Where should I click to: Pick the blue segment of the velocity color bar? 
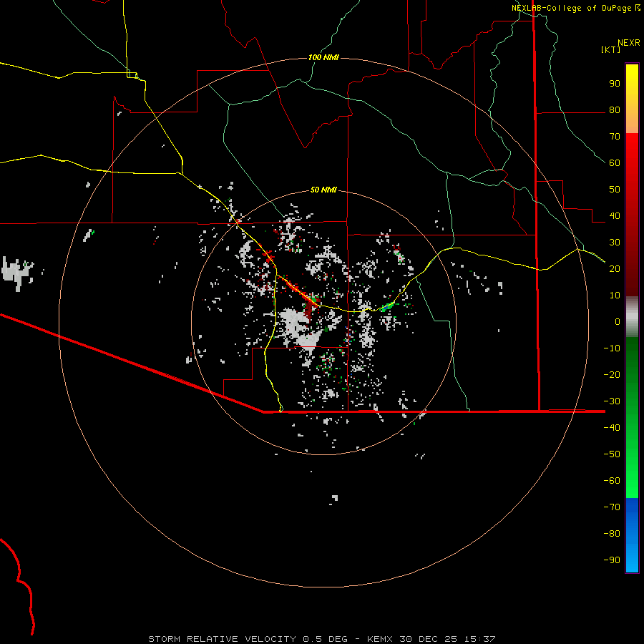(x=632, y=535)
